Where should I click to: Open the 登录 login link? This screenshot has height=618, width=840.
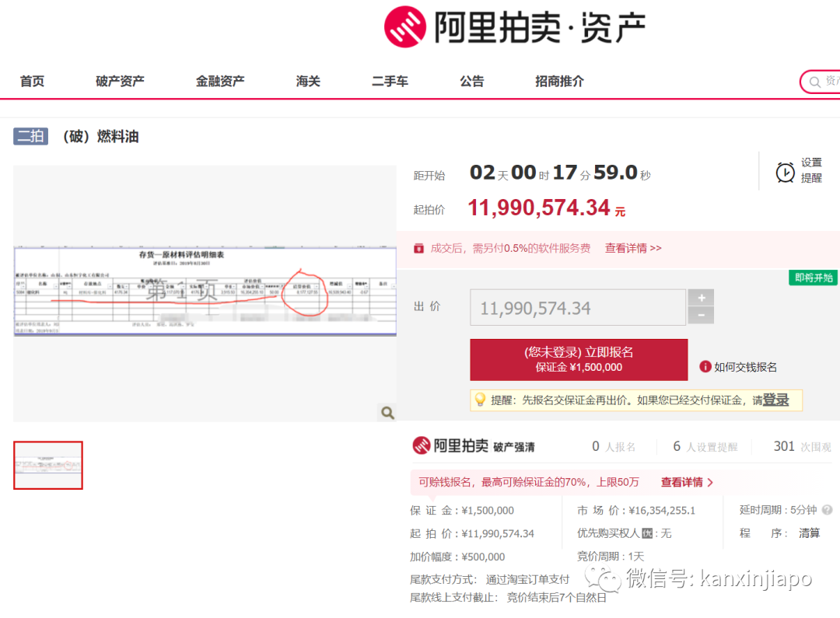tap(775, 400)
